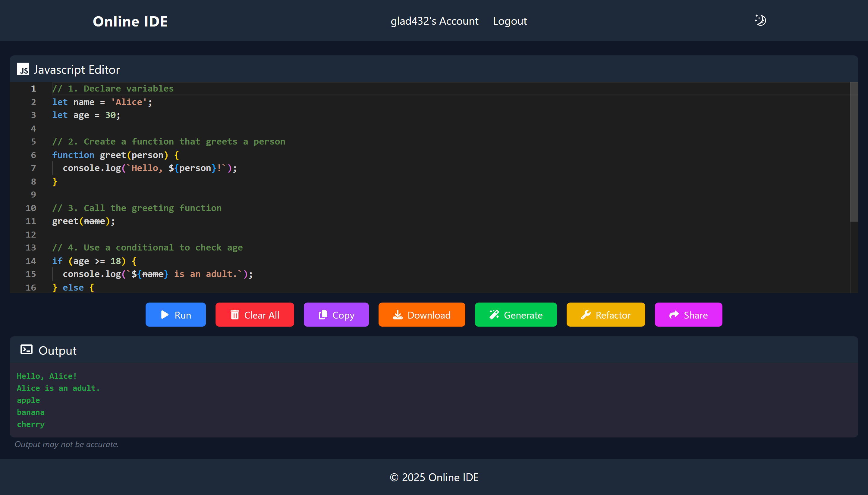Click the 'if (age >= 18) {' line
Viewport: 868px width, 495px height.
point(94,261)
